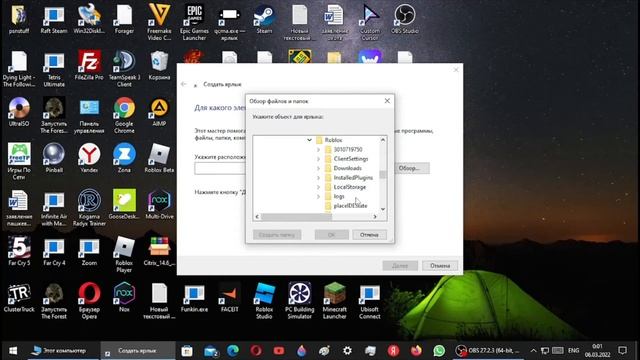Select the Multi-Drive desktop icon
This screenshot has height=360, width=640.
click(x=159, y=204)
